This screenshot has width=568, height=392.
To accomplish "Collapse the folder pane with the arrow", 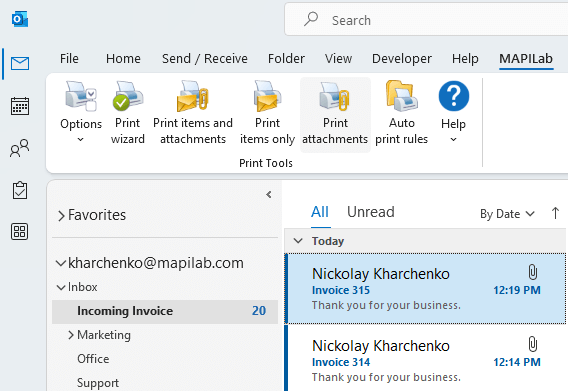I will [x=269, y=195].
